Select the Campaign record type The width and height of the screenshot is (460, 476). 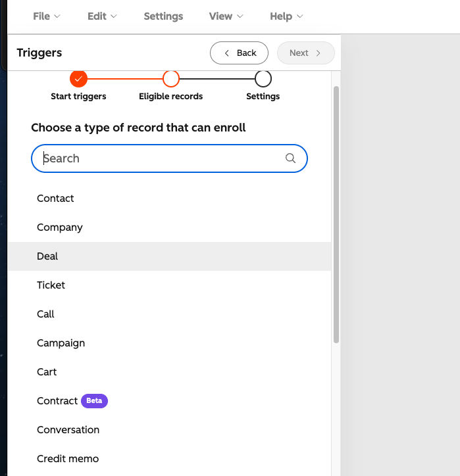click(169, 343)
